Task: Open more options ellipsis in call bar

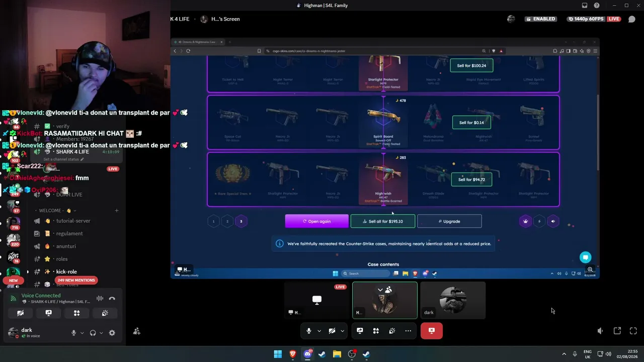Action: [408, 331]
